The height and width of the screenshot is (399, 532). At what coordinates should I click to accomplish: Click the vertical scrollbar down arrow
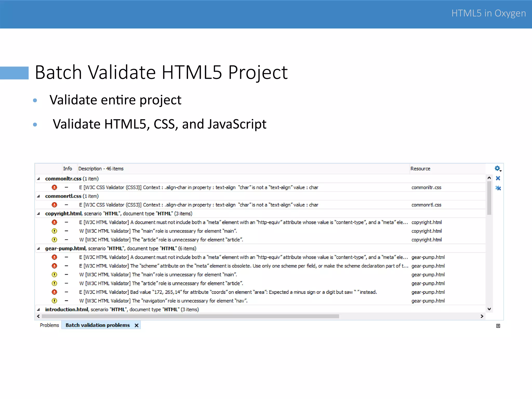coord(489,309)
